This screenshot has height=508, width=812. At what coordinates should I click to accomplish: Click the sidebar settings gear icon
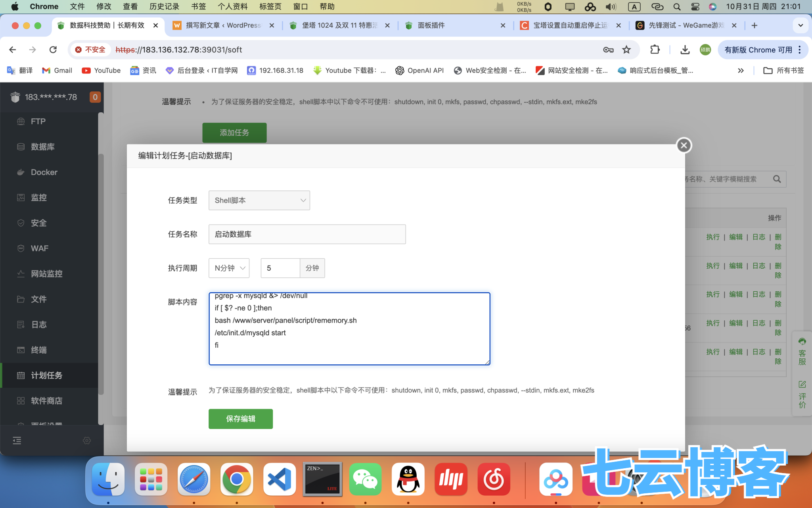(87, 441)
